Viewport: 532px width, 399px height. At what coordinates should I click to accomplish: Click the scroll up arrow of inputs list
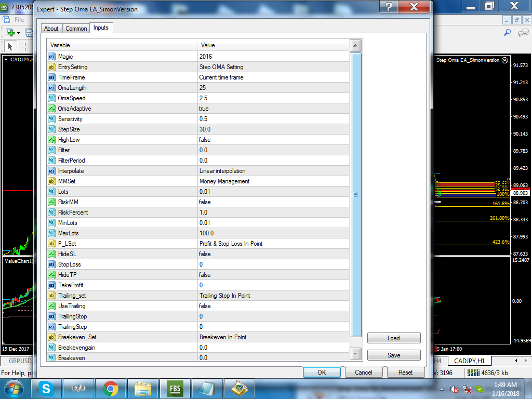point(355,46)
